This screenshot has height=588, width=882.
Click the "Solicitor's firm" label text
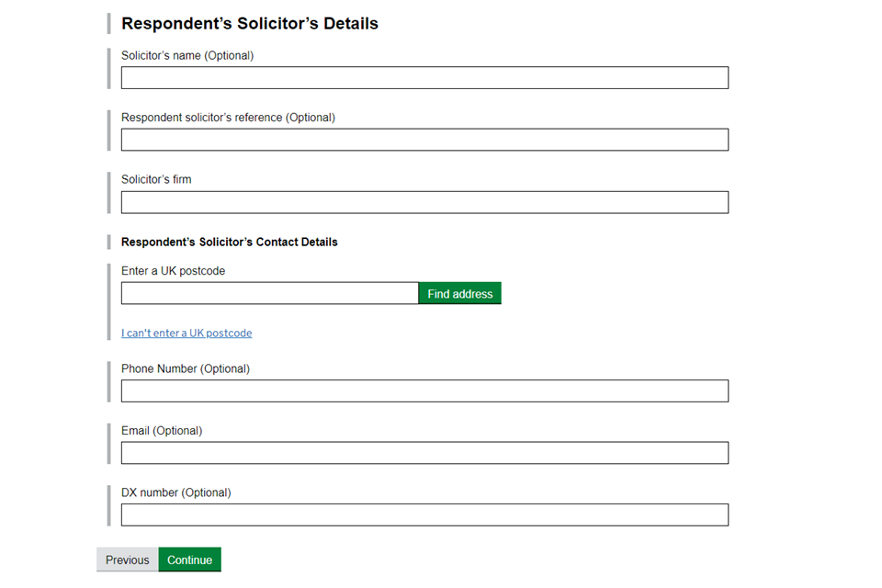156,179
